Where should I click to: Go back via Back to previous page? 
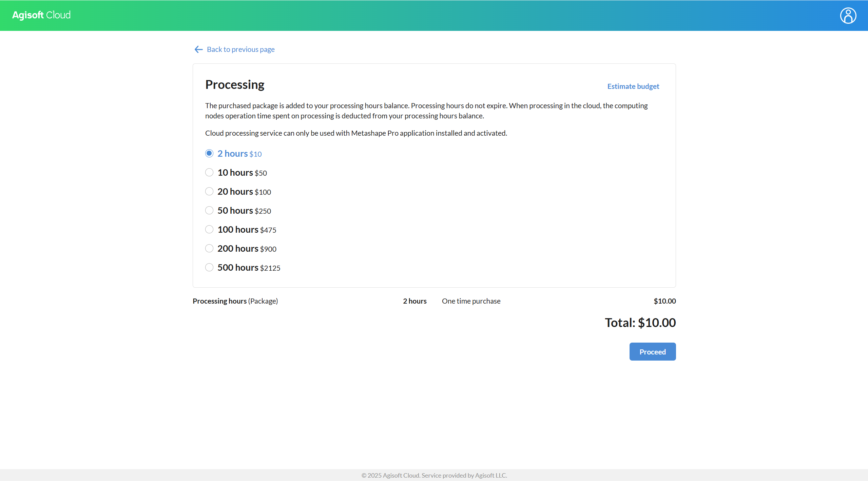[x=240, y=50]
